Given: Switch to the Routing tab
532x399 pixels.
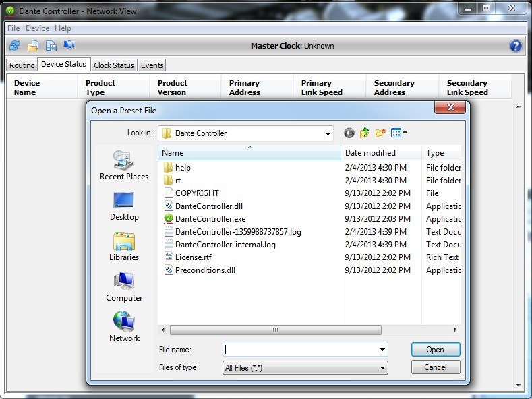Looking at the screenshot, I should (22, 65).
